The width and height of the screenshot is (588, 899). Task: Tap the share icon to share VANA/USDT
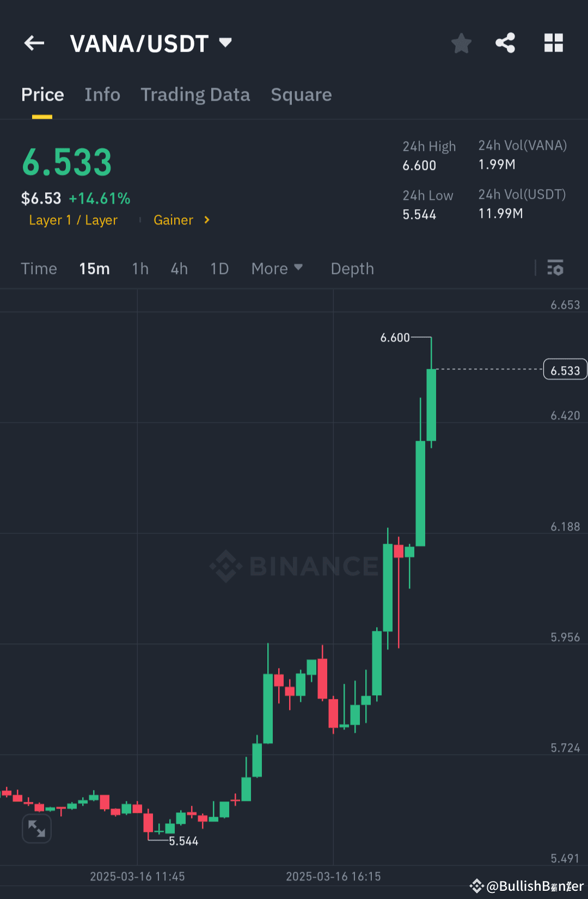[505, 43]
